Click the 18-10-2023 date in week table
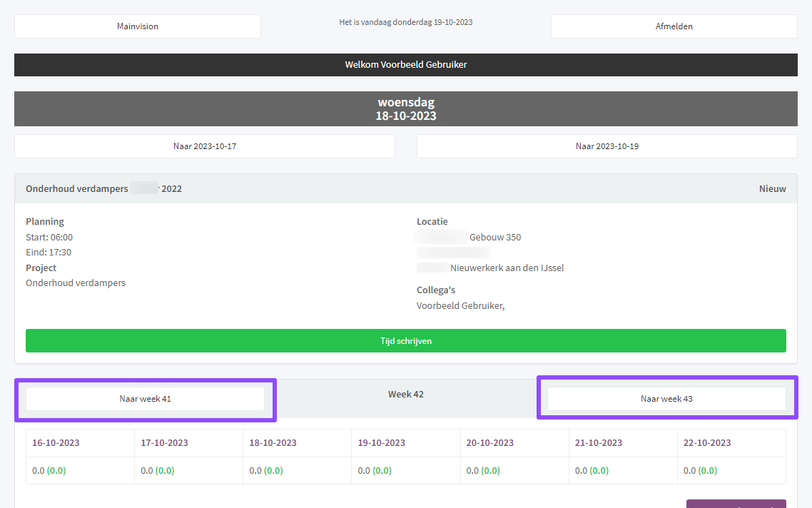The image size is (812, 508). 273,443
